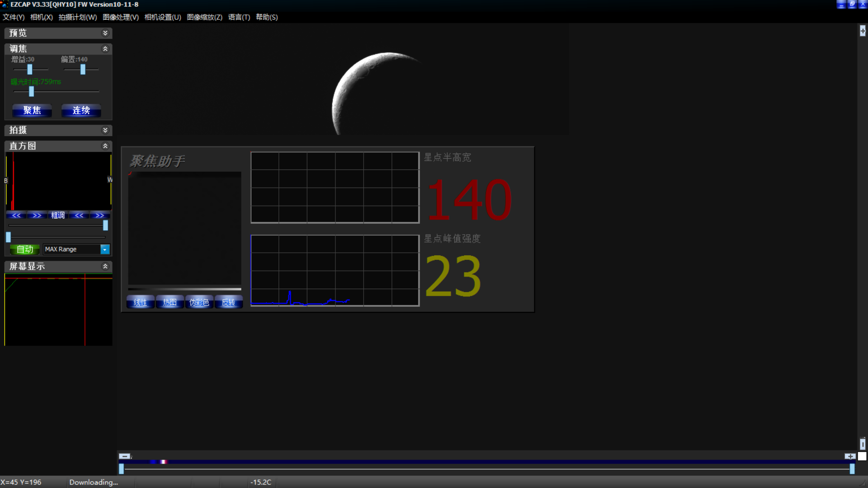The width and height of the screenshot is (868, 488).
Task: Click the << button just right of 粗调
Action: click(79, 216)
